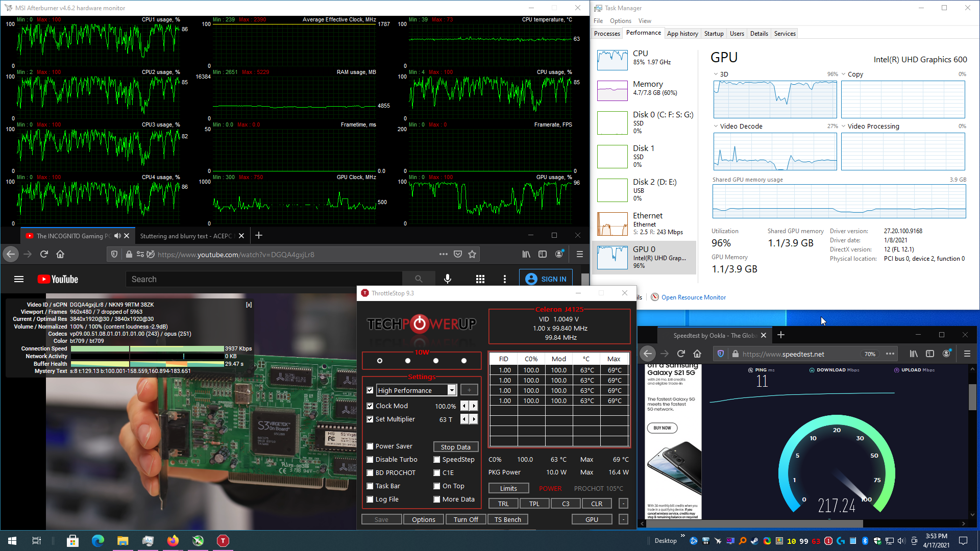Click Speedtest page horizontal scrollbar
This screenshot has height=551, width=980.
click(x=753, y=523)
